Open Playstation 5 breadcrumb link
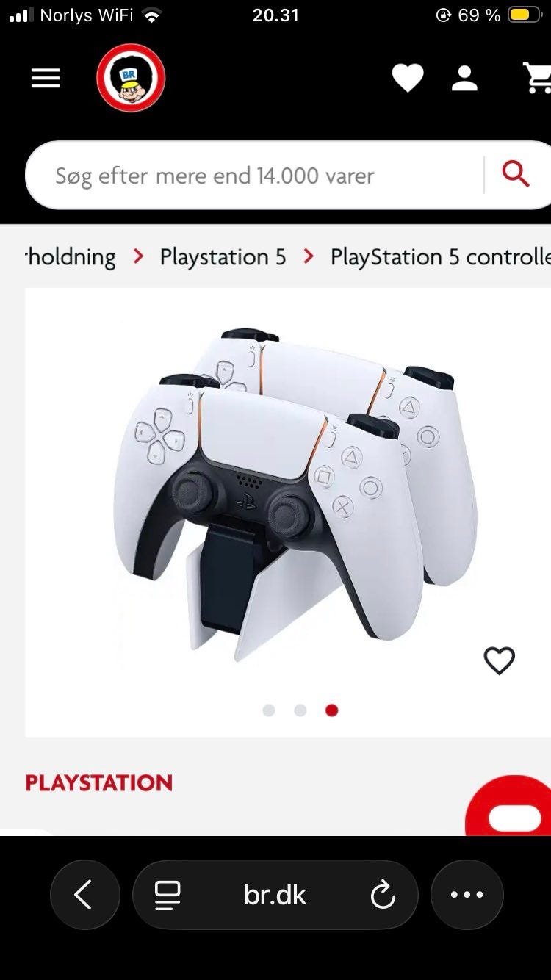551x980 pixels. point(223,256)
